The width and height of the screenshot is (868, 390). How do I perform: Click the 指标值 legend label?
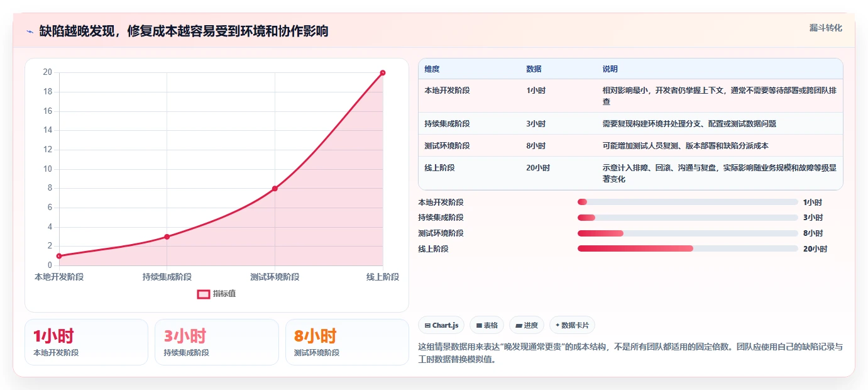coord(224,294)
